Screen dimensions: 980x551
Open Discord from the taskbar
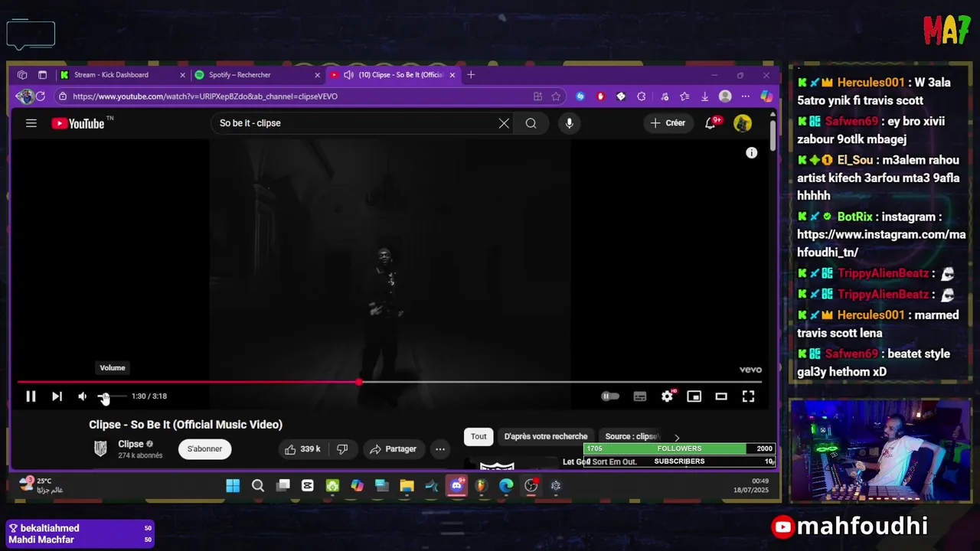(457, 486)
